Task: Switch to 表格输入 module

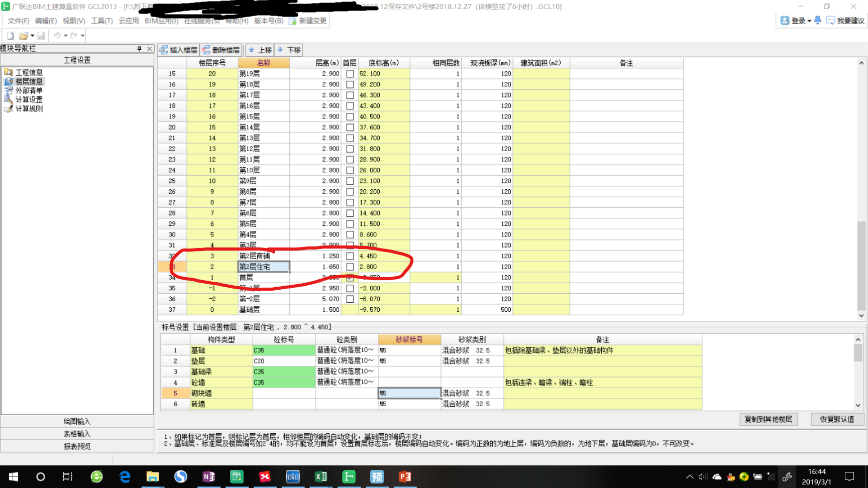Action: (x=77, y=434)
